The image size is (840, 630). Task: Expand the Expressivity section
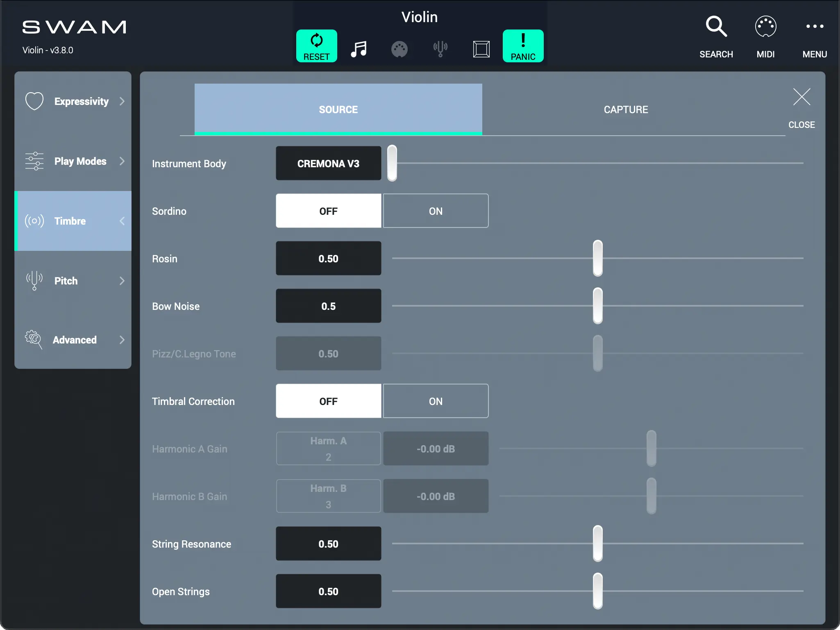73,101
